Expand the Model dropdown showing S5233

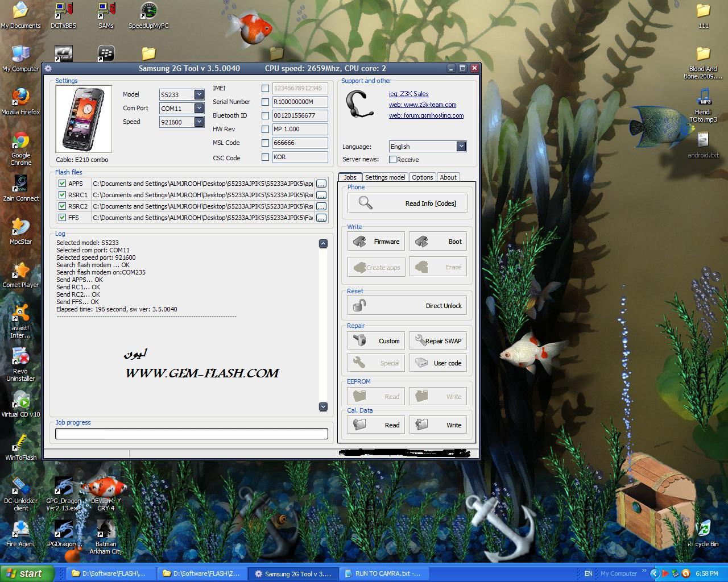point(199,94)
